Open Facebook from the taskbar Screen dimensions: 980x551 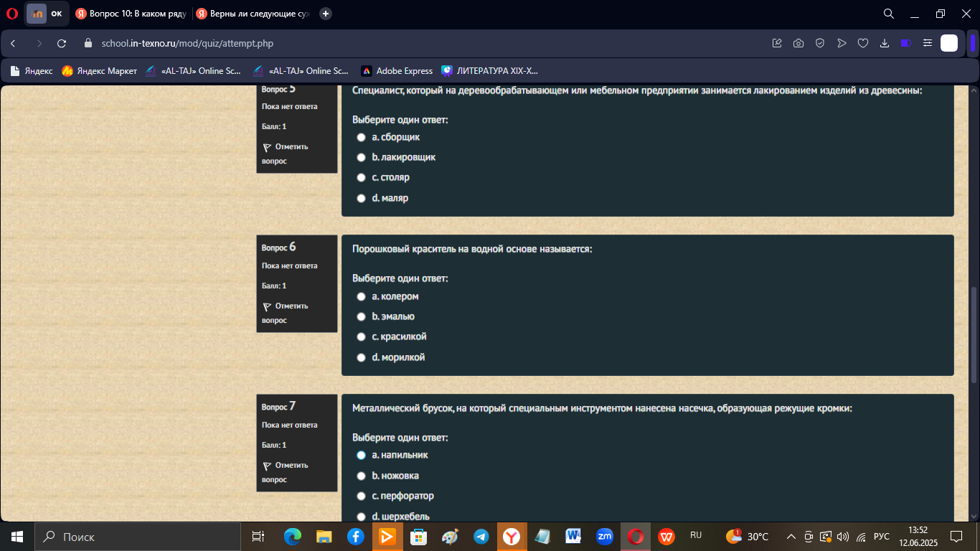355,537
